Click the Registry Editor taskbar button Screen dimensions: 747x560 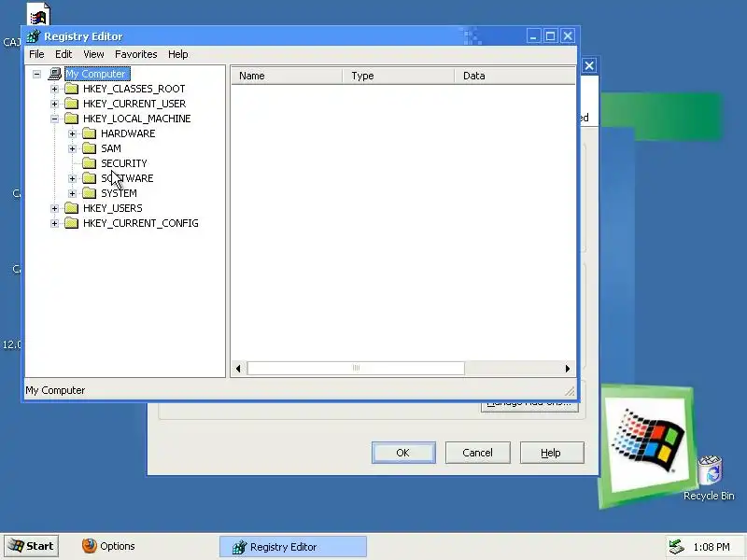292,547
